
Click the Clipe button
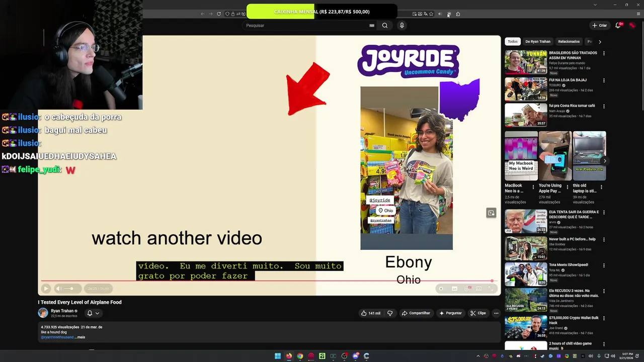pyautogui.click(x=478, y=313)
